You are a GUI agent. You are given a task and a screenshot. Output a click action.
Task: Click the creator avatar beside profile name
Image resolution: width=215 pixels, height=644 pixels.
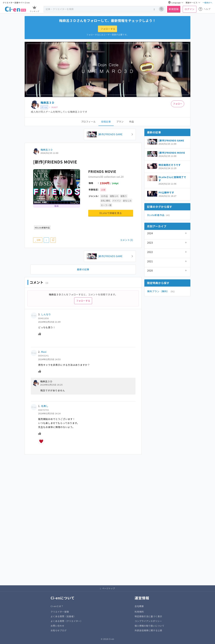[35, 104]
